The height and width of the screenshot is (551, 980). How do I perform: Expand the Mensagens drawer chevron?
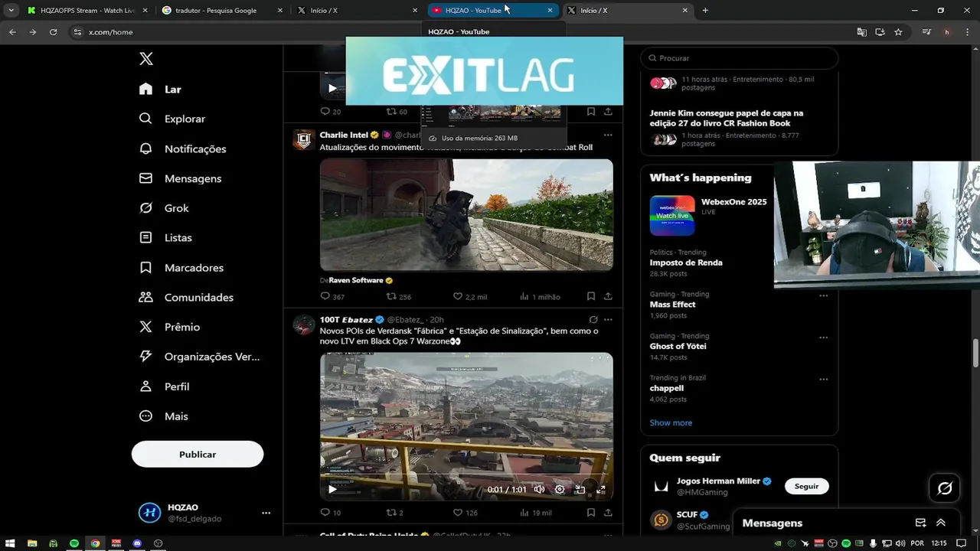point(941,523)
